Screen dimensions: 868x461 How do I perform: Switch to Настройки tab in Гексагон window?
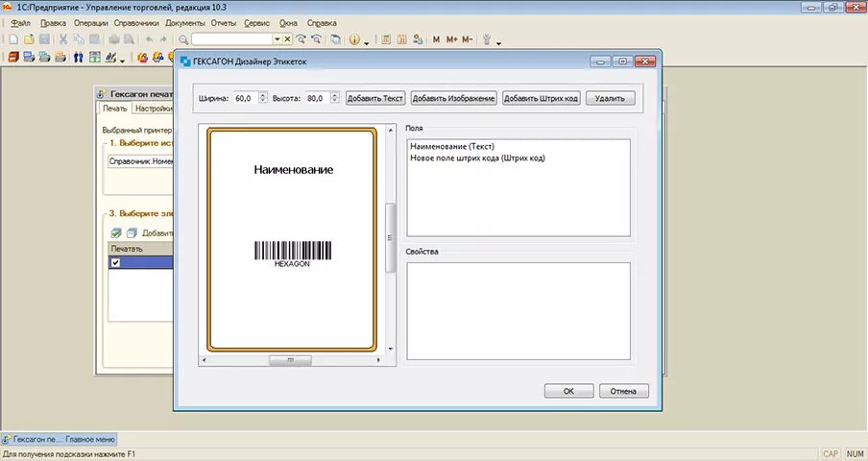[x=154, y=109]
